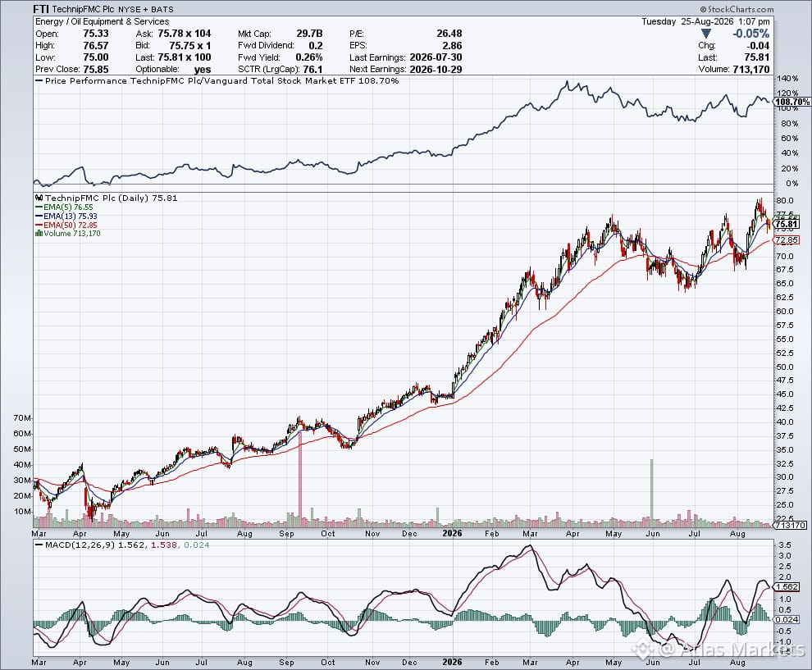Screen dimensions: 812x670
Task: Click the Fwd Dividend value 0.2
Action: [316, 46]
